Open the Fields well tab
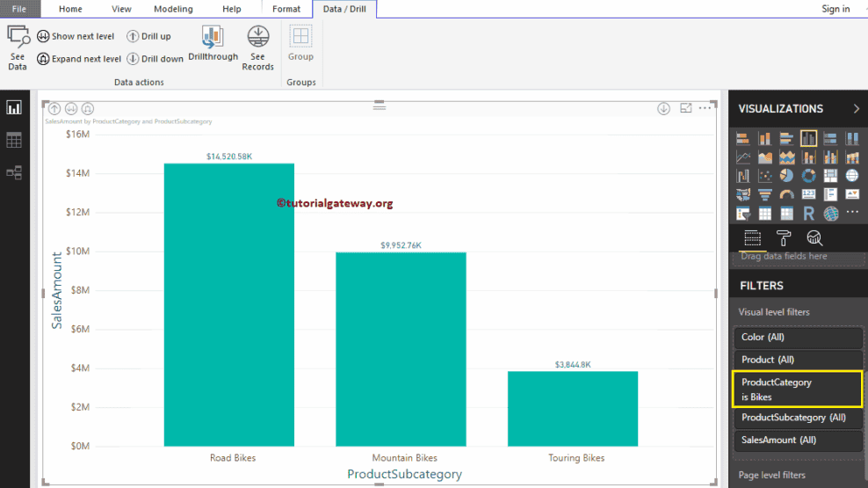Image resolution: width=868 pixels, height=488 pixels. click(x=752, y=238)
